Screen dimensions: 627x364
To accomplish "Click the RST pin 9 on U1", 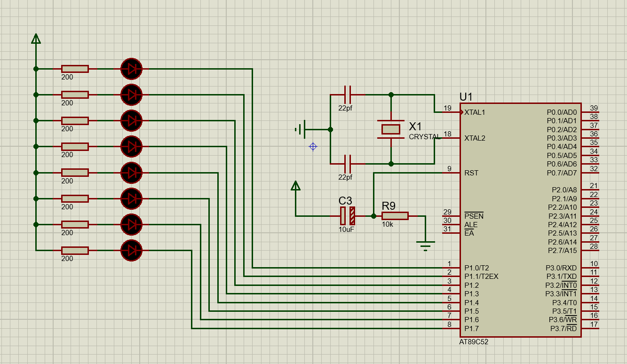I will [451, 173].
